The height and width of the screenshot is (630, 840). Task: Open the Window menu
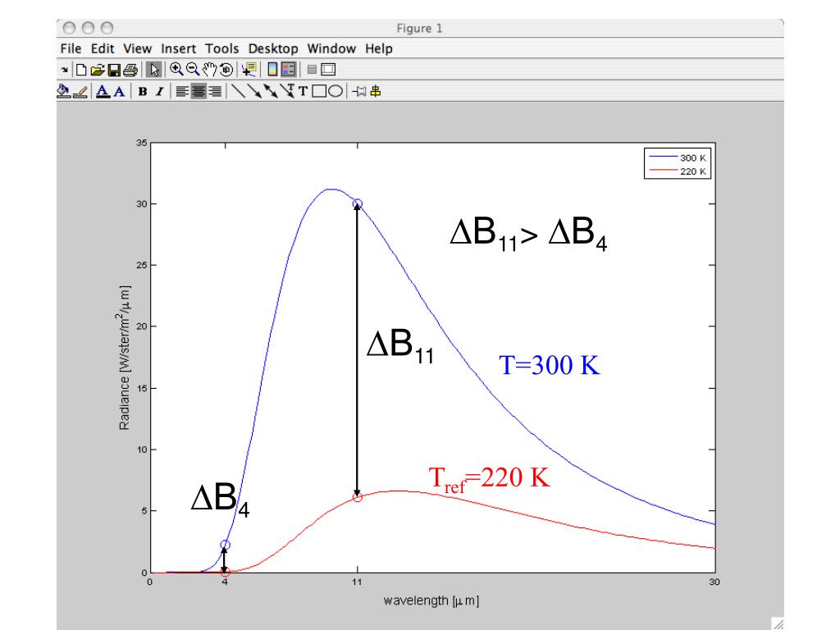(331, 48)
